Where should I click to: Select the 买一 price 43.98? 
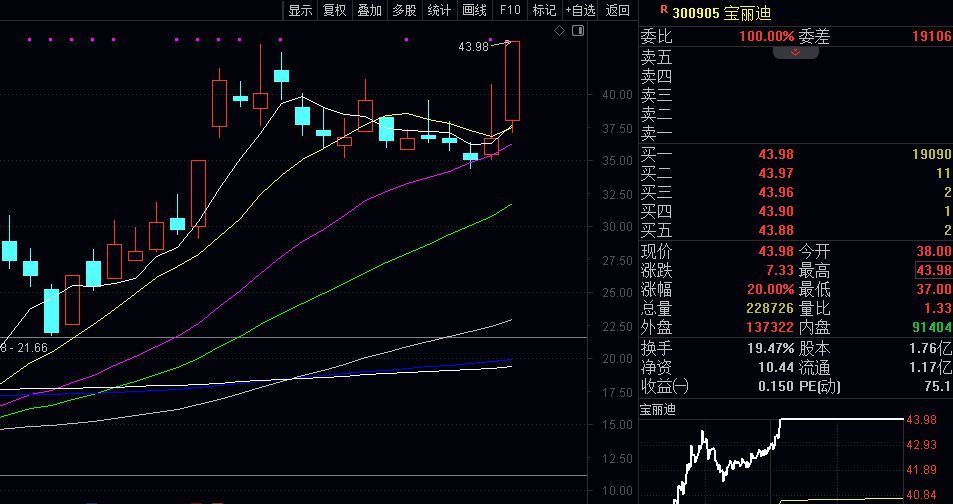pos(776,155)
